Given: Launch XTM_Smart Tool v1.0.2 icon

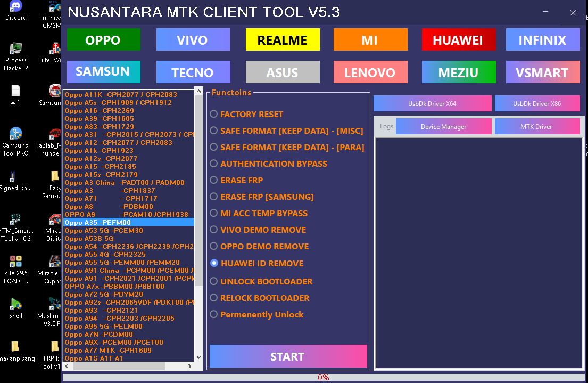Looking at the screenshot, I should tap(16, 227).
